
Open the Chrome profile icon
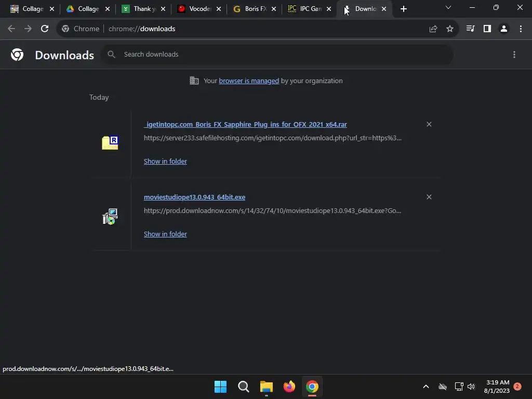(504, 29)
